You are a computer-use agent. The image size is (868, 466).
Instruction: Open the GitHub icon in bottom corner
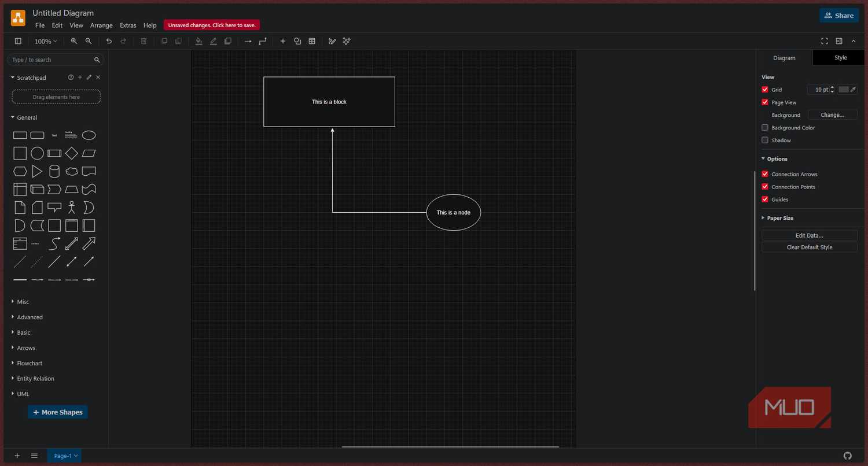point(848,456)
